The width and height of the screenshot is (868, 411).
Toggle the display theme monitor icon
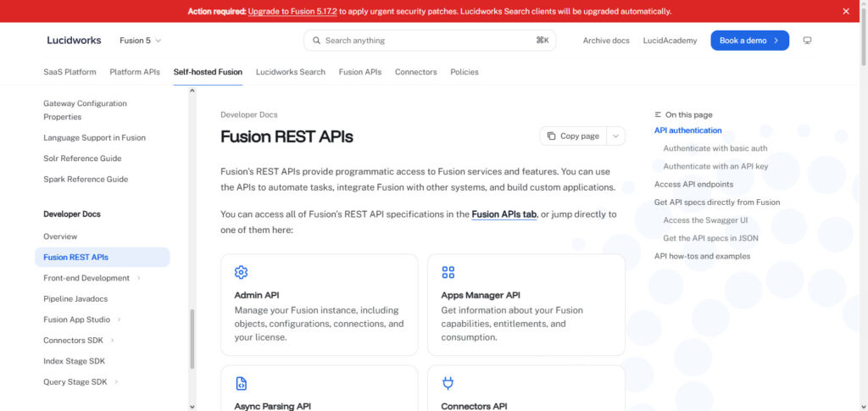(807, 41)
